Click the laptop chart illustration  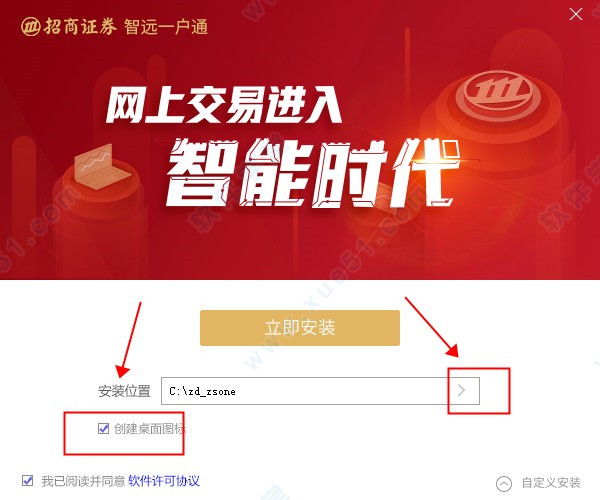point(101,166)
